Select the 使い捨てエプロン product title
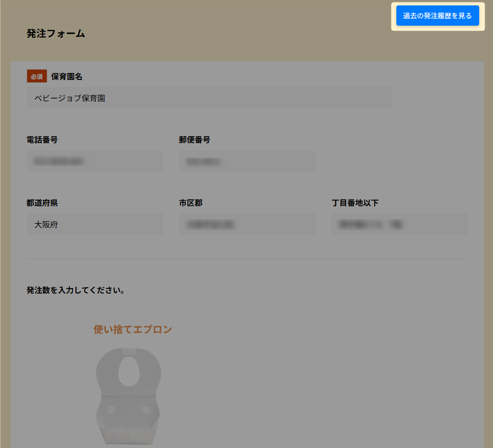Screen dimensions: 493x448 click(x=133, y=330)
